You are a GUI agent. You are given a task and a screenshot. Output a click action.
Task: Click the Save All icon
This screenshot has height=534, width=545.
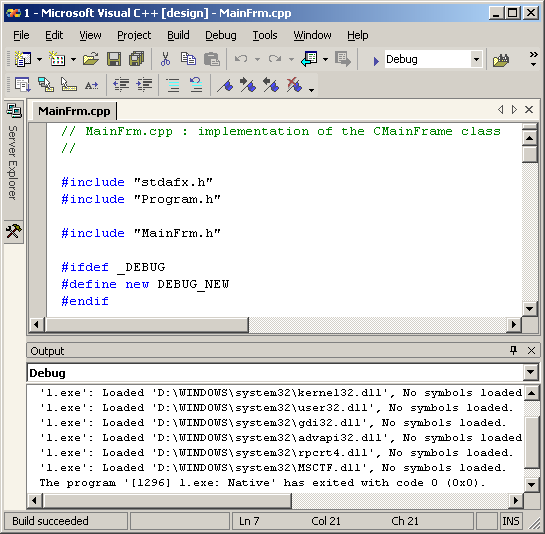tap(137, 59)
